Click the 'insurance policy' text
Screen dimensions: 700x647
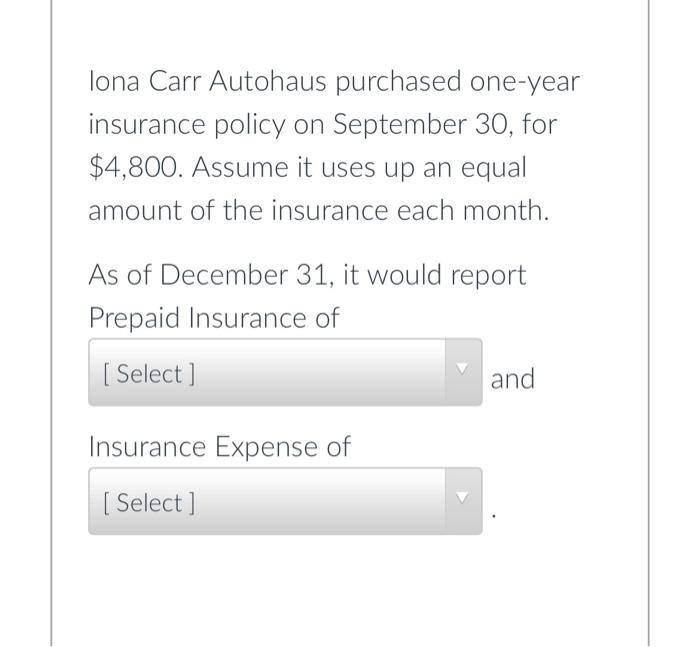click(186, 125)
